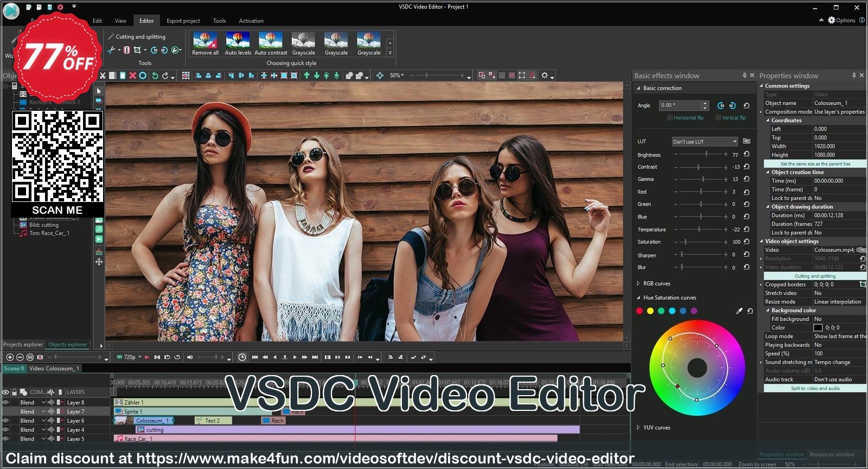Reset the Angle rotation value

tap(746, 105)
